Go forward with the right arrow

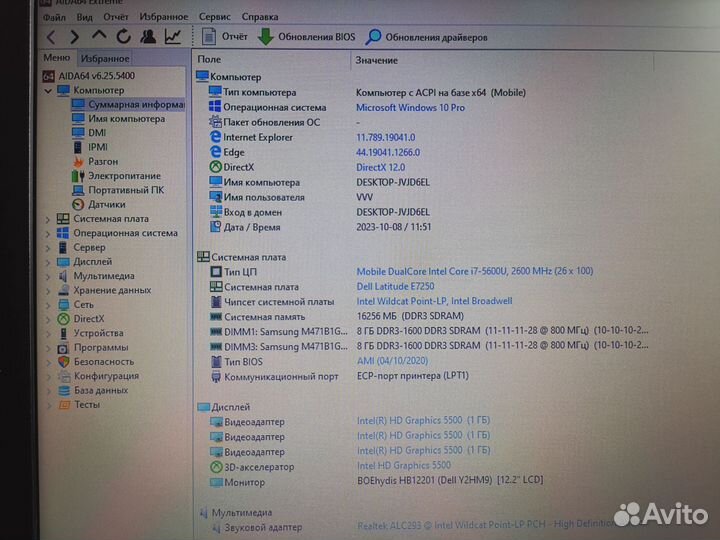pyautogui.click(x=74, y=37)
